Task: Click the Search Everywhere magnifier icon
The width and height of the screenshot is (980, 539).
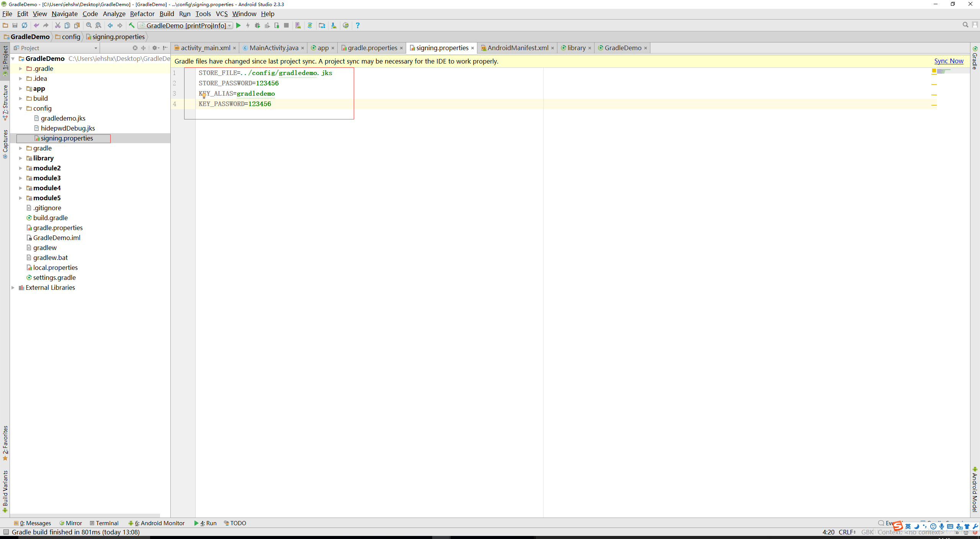Action: point(965,24)
